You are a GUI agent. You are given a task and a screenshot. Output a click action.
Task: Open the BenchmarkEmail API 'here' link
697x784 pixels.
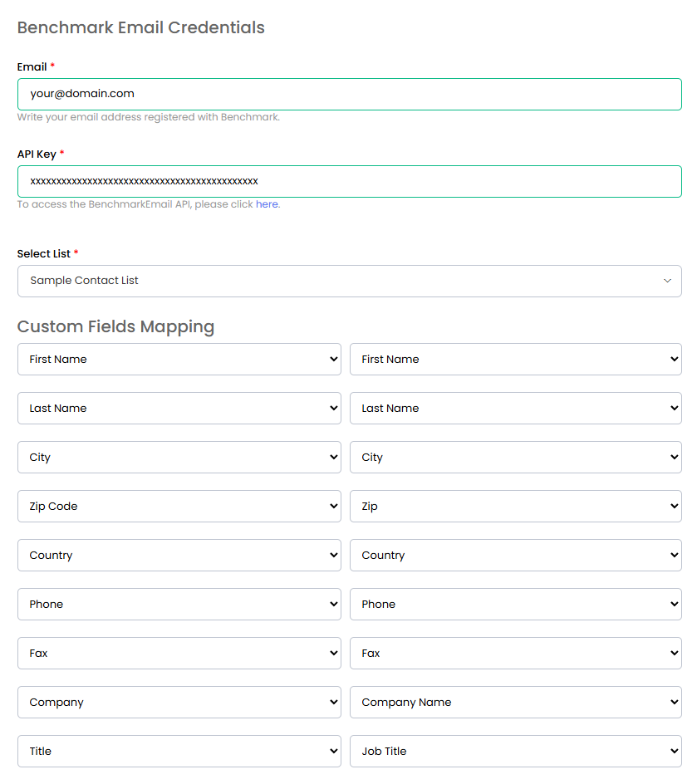click(x=267, y=204)
